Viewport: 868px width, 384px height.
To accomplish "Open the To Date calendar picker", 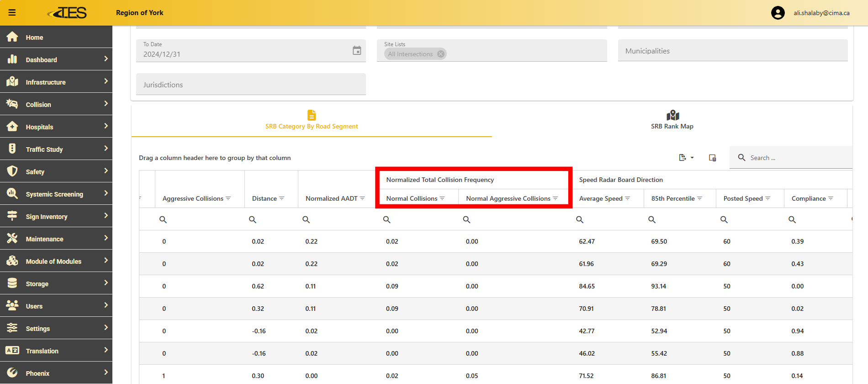I will (x=357, y=50).
